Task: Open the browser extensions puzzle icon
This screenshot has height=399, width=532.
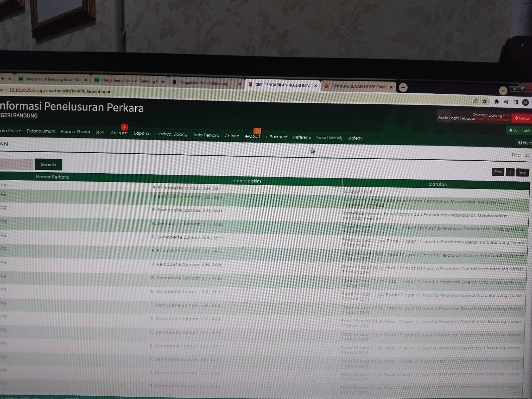Action: 496,102
